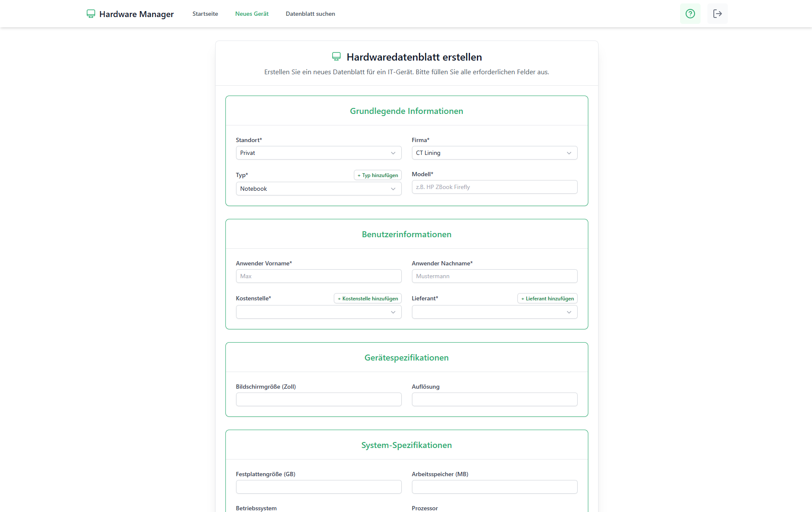Click the logout icon in header
812x512 pixels.
718,14
